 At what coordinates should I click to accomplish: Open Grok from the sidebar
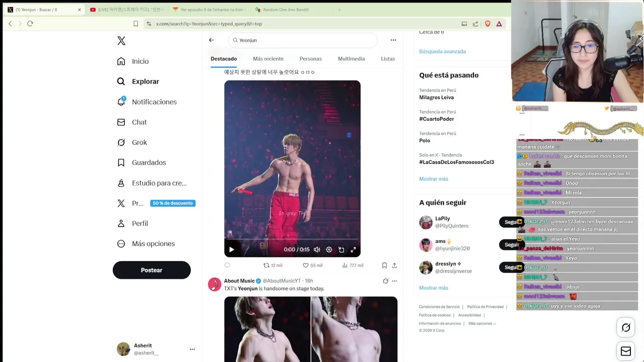[132, 142]
